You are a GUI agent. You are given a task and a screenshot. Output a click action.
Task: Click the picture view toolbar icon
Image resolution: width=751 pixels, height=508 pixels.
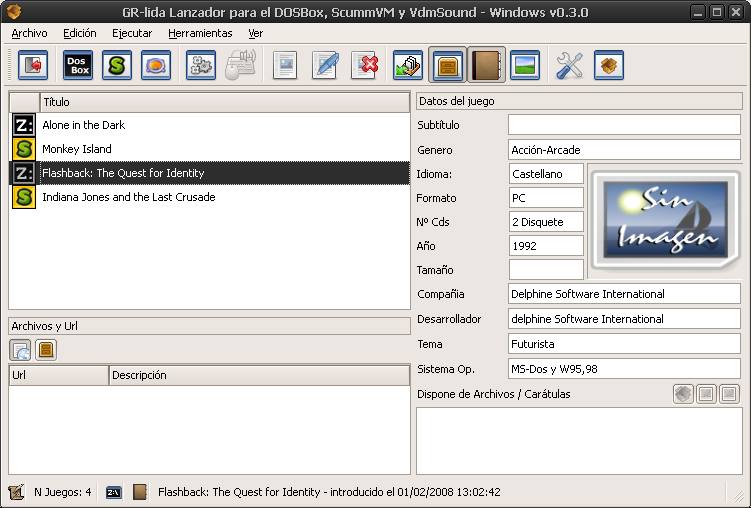tap(525, 66)
